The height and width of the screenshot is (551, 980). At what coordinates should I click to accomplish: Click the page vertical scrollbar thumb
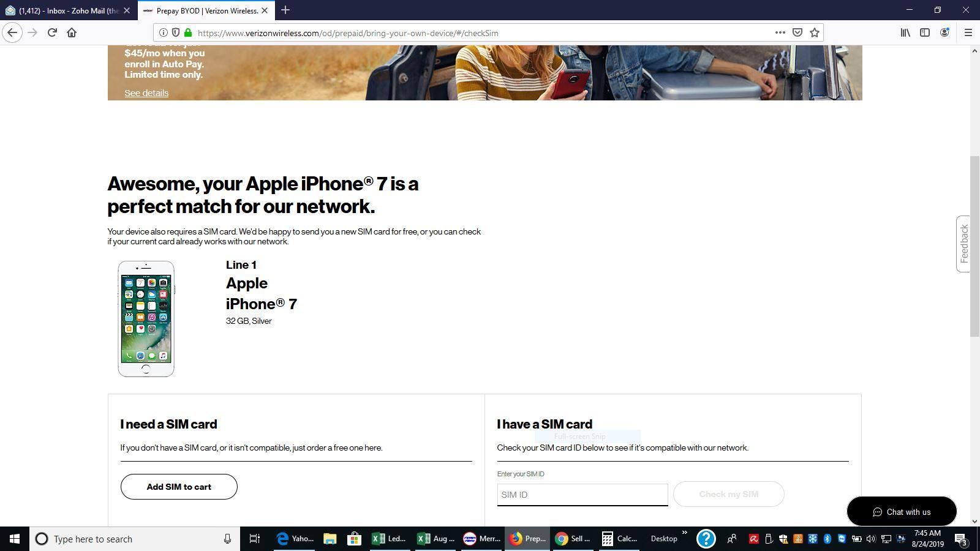pos(974,246)
